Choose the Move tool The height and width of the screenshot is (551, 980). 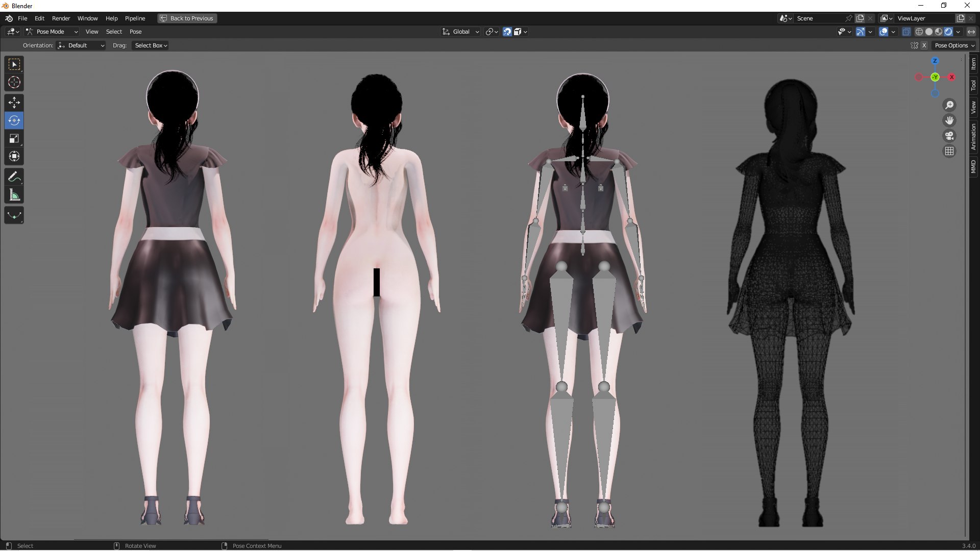click(14, 103)
